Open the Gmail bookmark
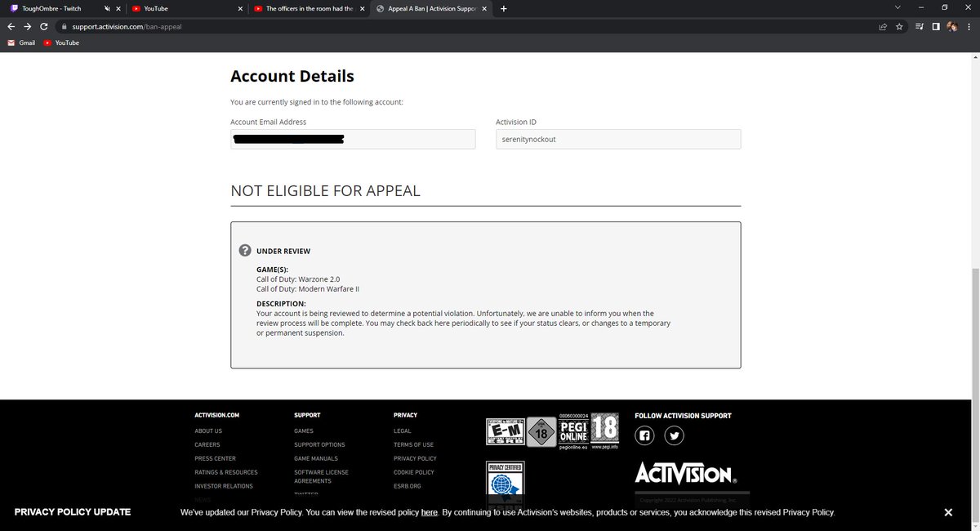 click(21, 42)
